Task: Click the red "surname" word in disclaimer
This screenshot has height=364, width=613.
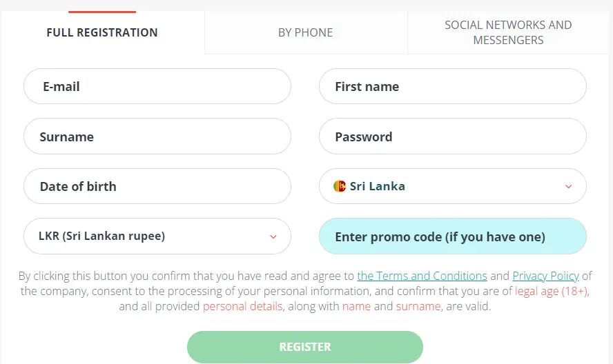Action: 418,306
